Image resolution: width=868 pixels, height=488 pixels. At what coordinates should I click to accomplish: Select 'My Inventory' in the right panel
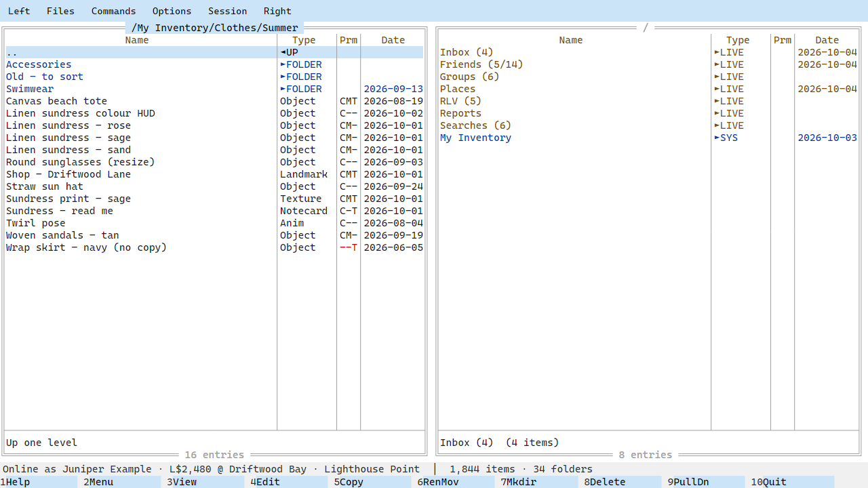click(648, 138)
